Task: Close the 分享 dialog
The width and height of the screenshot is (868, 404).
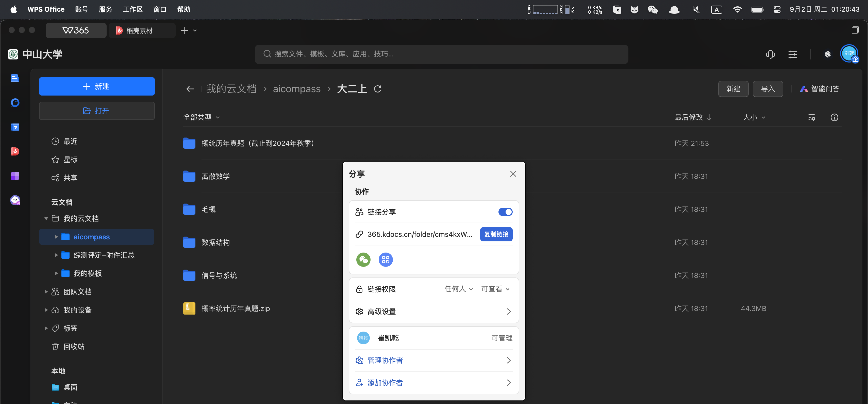Action: point(513,174)
